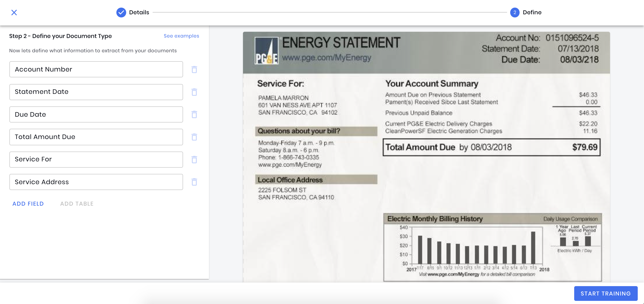Edit the Account Number input field
Viewport: 644px width, 304px height.
pyautogui.click(x=96, y=70)
